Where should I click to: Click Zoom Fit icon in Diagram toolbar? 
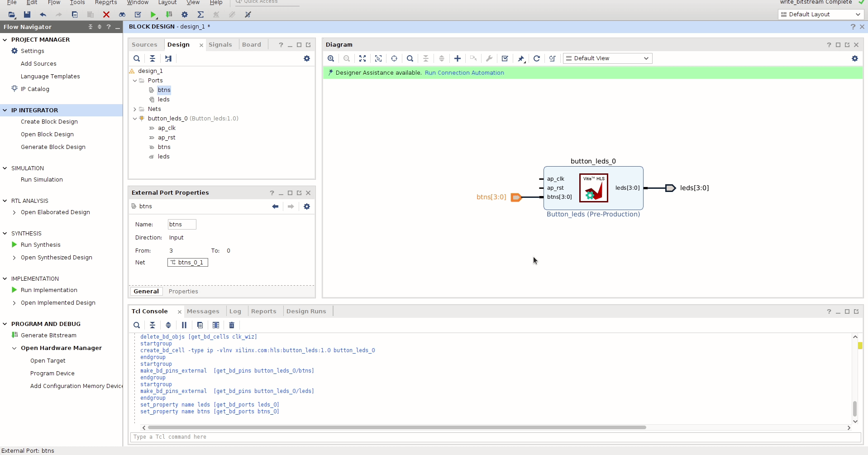click(x=362, y=58)
